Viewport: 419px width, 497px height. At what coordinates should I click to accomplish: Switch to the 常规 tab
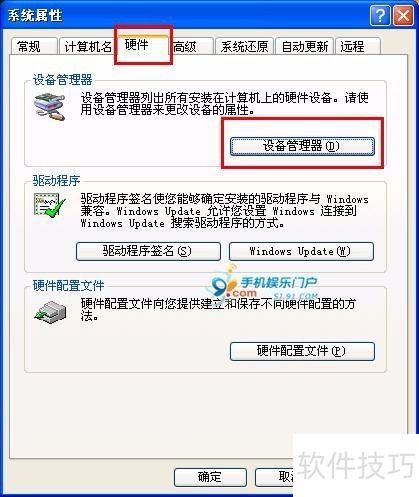coord(34,46)
